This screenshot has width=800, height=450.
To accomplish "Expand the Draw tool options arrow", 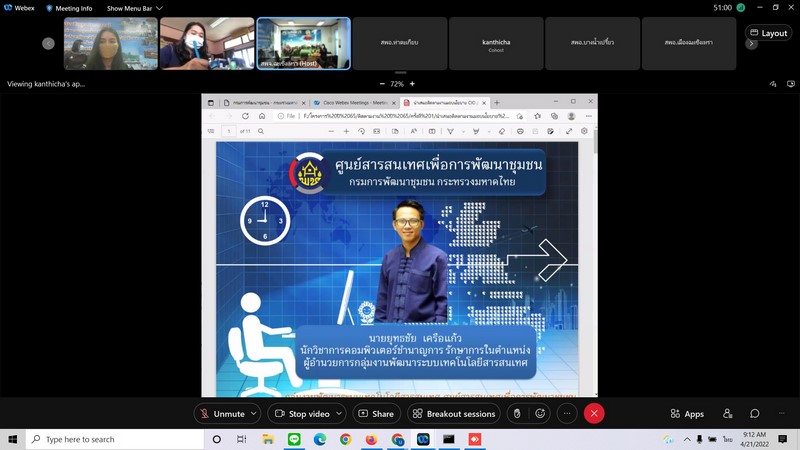I will (463, 132).
